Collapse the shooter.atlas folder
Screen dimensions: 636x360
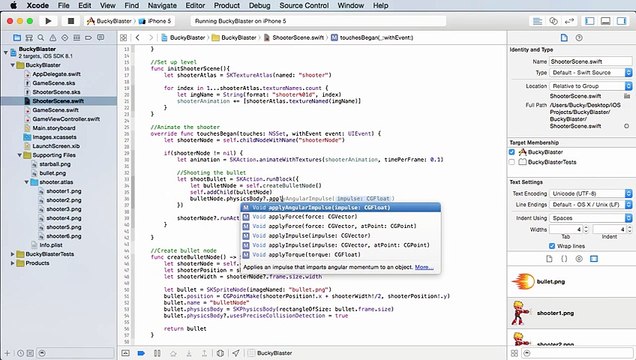coord(26,182)
